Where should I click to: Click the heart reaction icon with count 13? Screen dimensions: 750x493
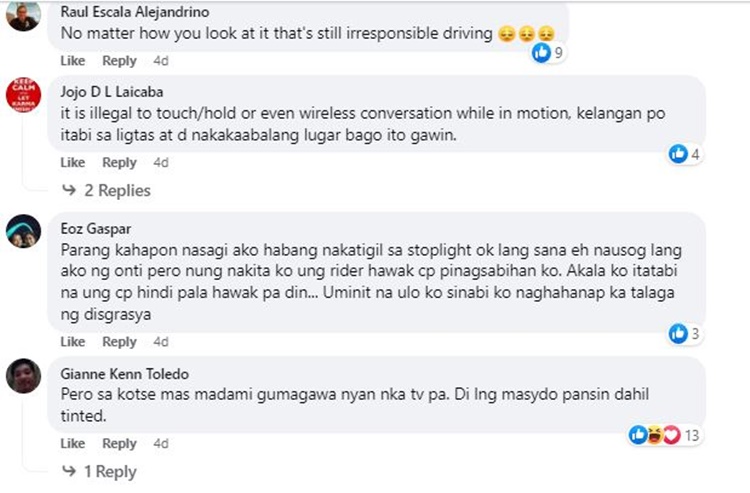click(x=672, y=435)
